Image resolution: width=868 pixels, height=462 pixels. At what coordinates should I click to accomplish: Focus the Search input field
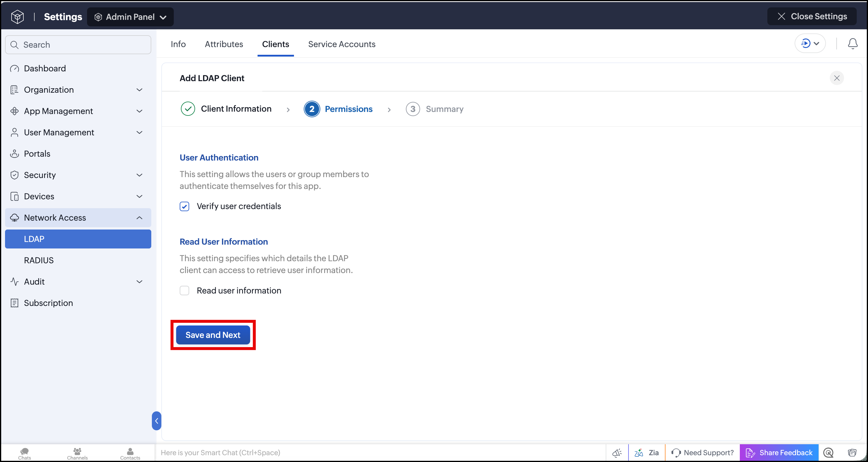click(78, 45)
